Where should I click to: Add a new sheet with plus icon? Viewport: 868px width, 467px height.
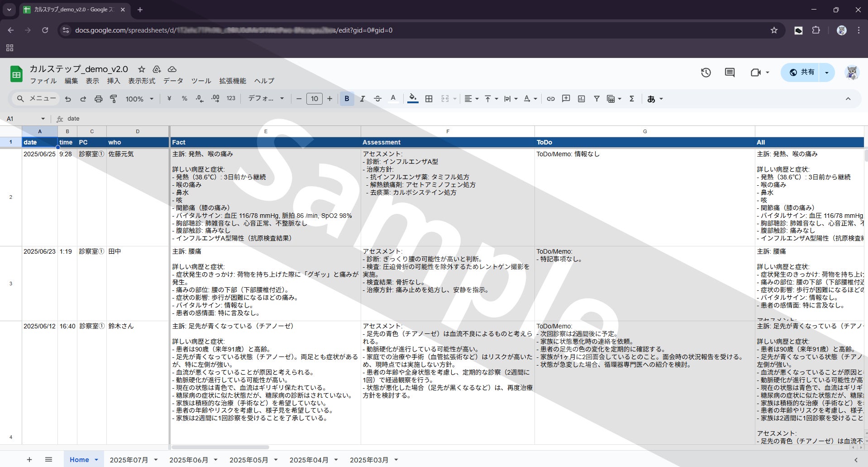[29, 460]
